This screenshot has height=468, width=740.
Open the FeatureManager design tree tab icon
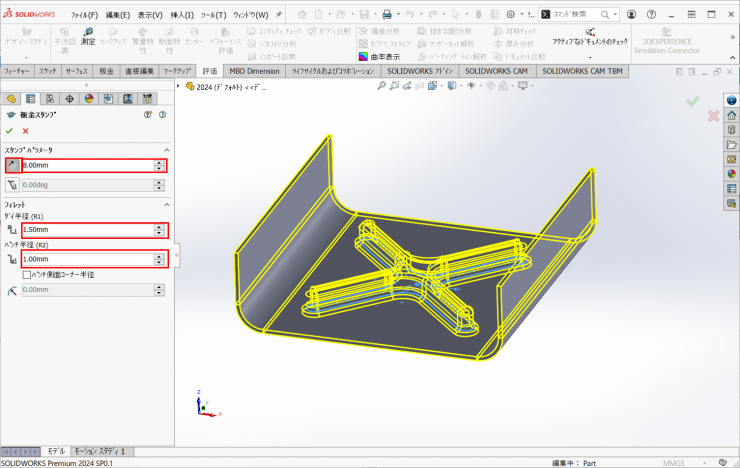pyautogui.click(x=11, y=98)
